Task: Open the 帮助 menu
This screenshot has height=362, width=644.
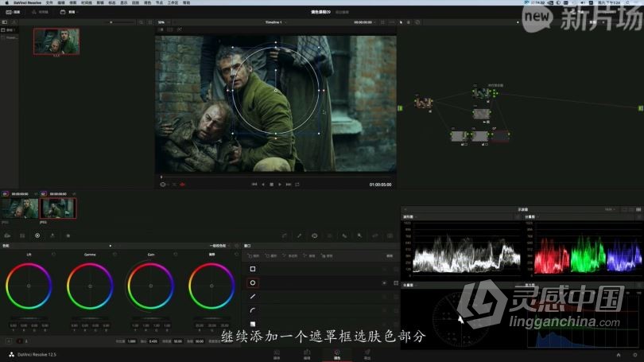Action: point(187,2)
